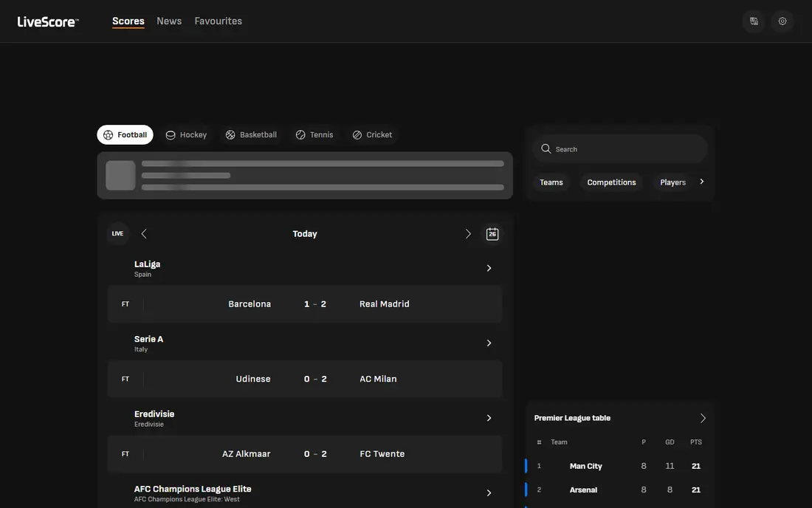Image resolution: width=812 pixels, height=508 pixels.
Task: Open the Eredivisie competition title
Action: 154,414
